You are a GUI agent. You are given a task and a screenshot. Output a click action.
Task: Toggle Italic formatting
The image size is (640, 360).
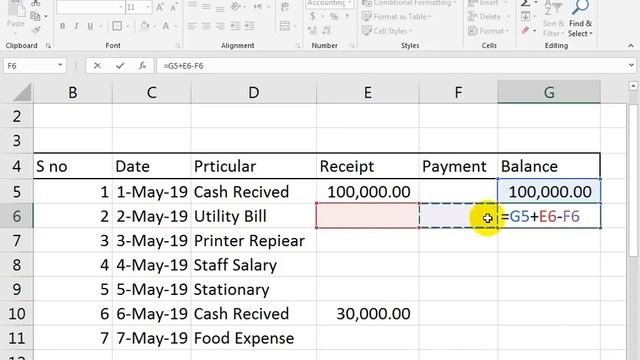point(76,26)
